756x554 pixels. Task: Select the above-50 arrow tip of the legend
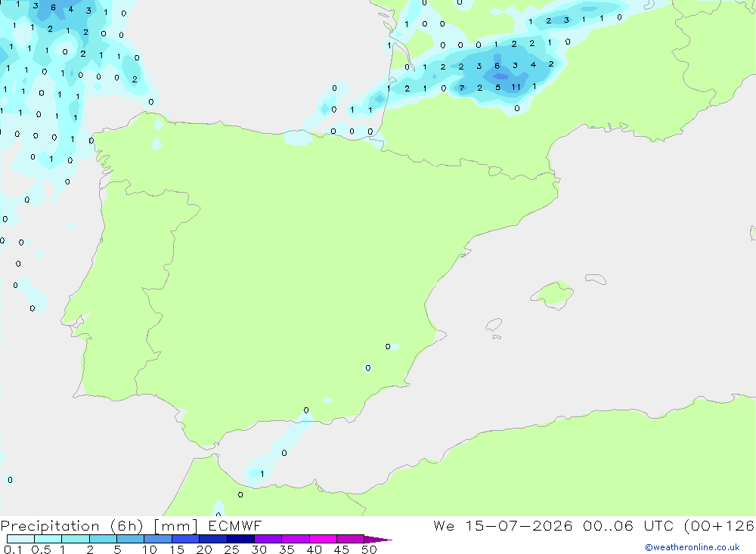(377, 539)
